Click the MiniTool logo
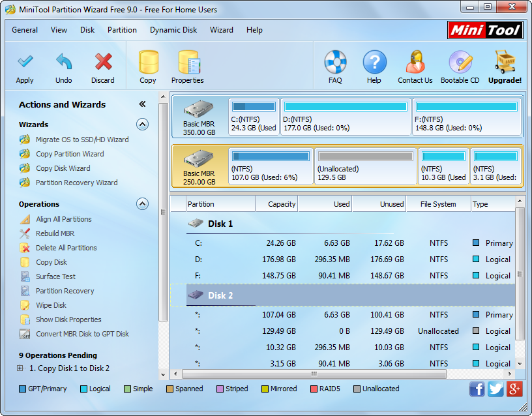 click(485, 30)
